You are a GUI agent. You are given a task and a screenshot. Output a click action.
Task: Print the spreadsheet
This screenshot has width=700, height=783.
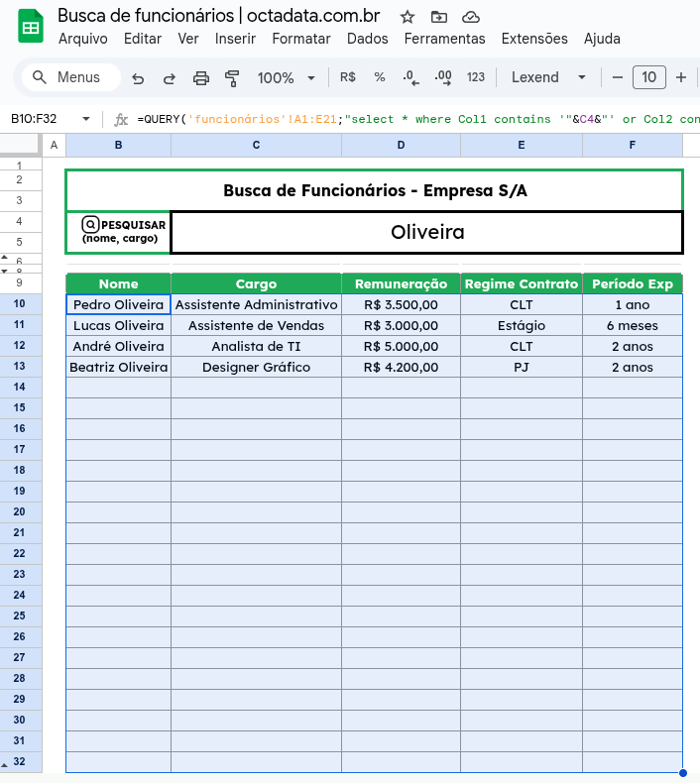pyautogui.click(x=201, y=78)
